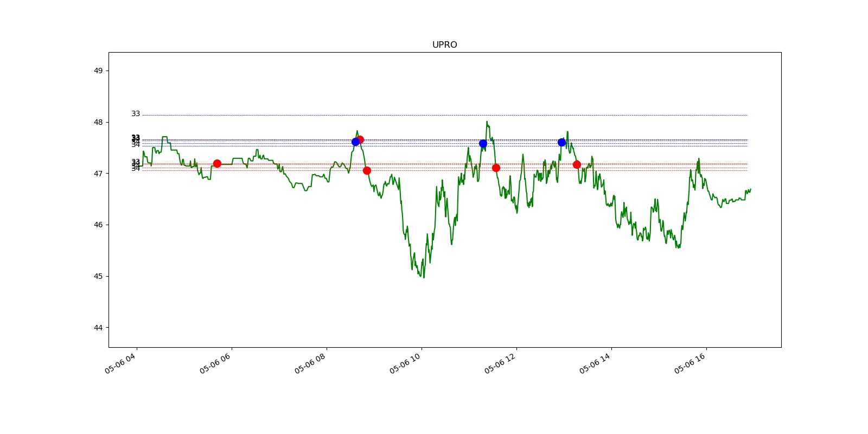Viewport: 868px width, 434px height.
Task: Click the x-axis label 05-06 14
Action: pyautogui.click(x=595, y=363)
